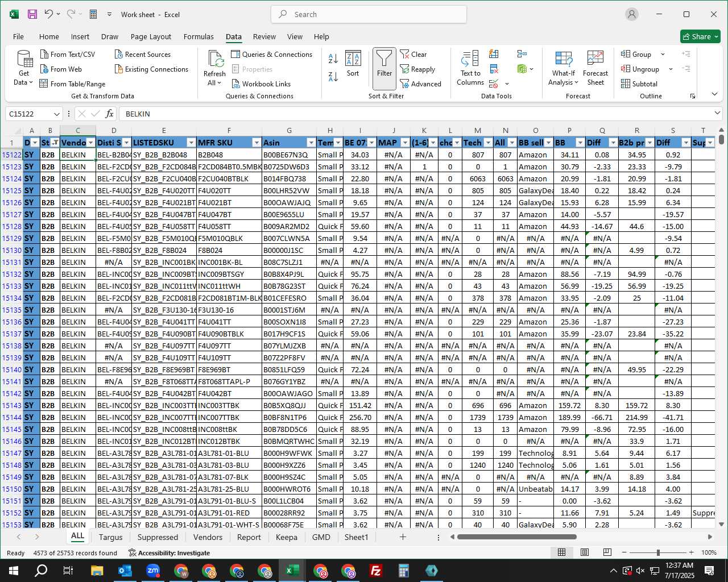Click the Remove Duplicates icon
Viewport: 728px width, 582px height.
point(494,69)
